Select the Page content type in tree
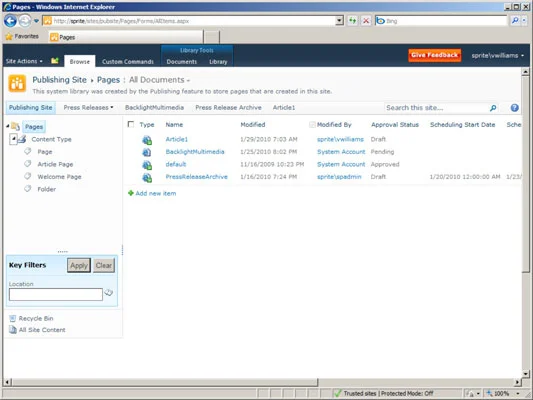Screen dimensions: 533x400 coord(45,152)
